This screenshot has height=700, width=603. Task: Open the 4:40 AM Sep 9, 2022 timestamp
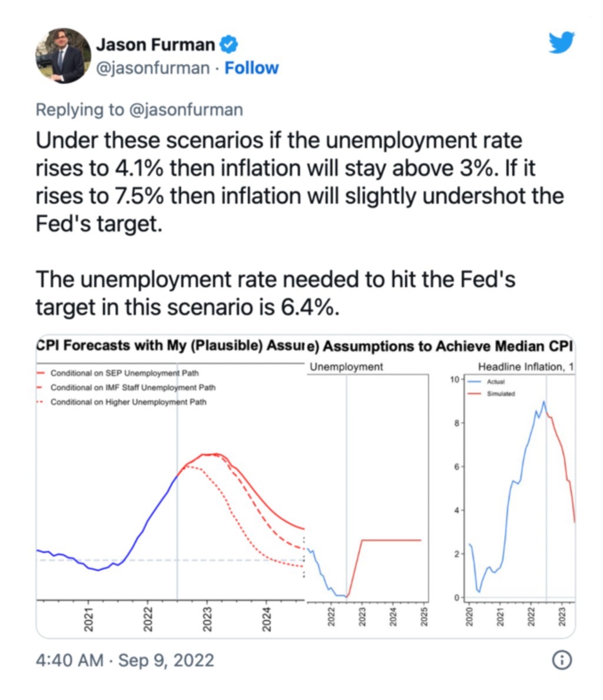125,660
